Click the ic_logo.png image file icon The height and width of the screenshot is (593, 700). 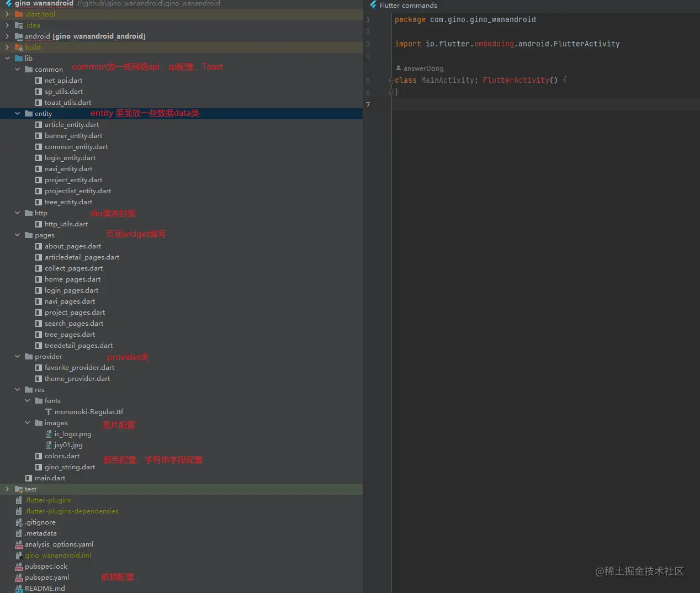tap(49, 434)
